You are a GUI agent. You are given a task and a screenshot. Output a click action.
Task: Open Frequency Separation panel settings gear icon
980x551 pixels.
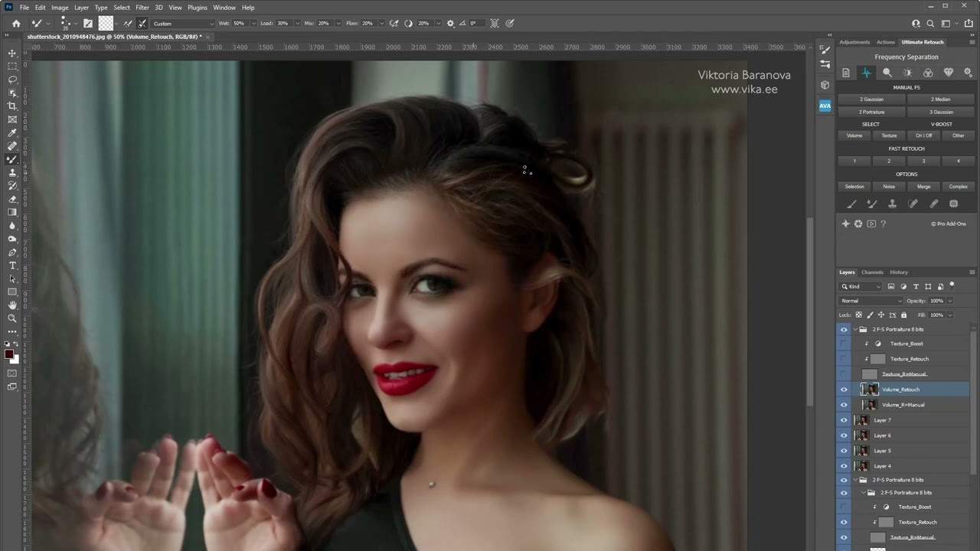click(968, 72)
